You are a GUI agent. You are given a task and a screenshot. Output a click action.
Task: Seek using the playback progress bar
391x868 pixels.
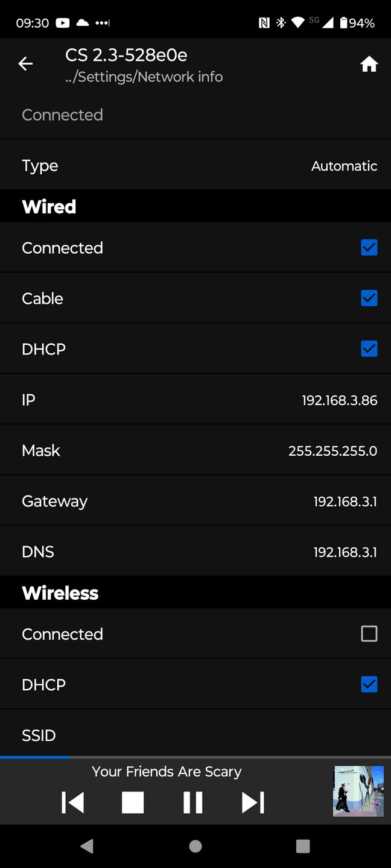(195, 757)
